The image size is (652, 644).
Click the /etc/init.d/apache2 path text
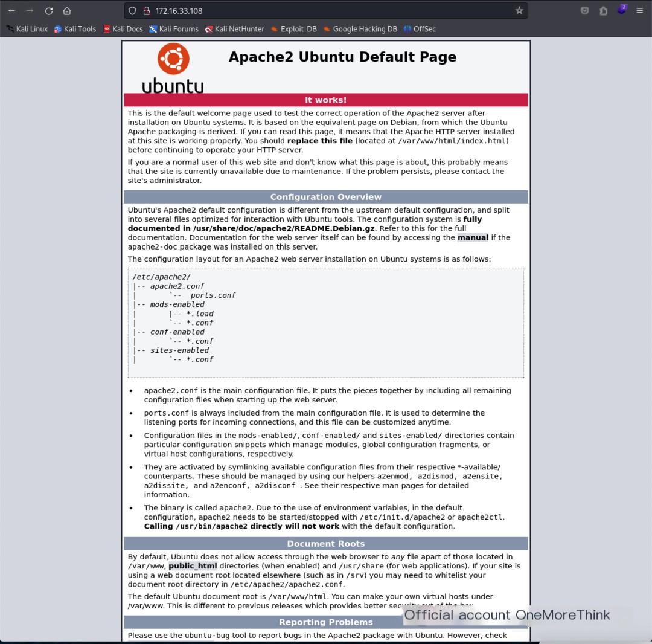(402, 517)
